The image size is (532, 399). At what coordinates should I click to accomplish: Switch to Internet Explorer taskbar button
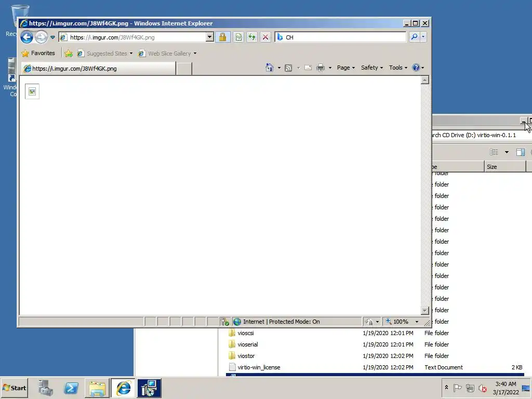123,388
